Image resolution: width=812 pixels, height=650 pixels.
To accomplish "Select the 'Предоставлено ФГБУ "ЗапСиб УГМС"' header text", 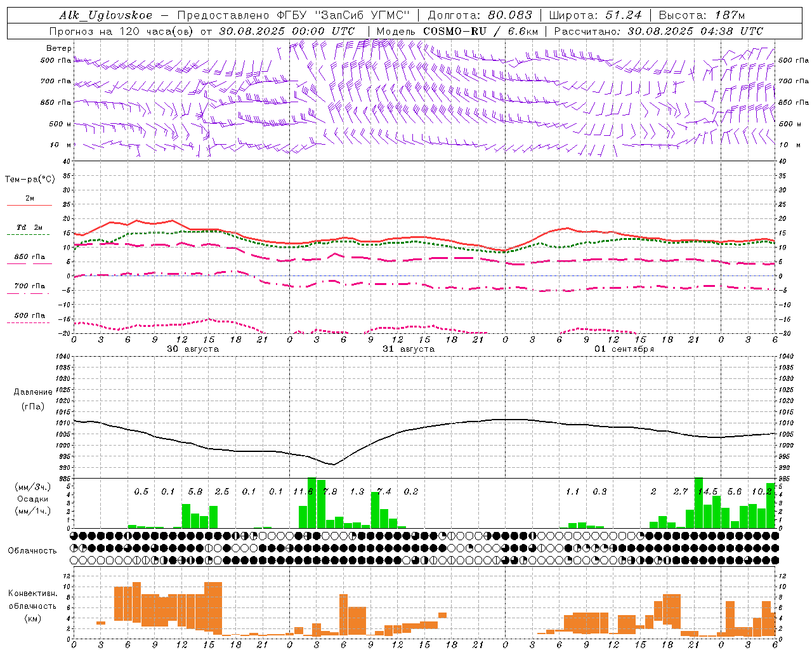I will (293, 15).
